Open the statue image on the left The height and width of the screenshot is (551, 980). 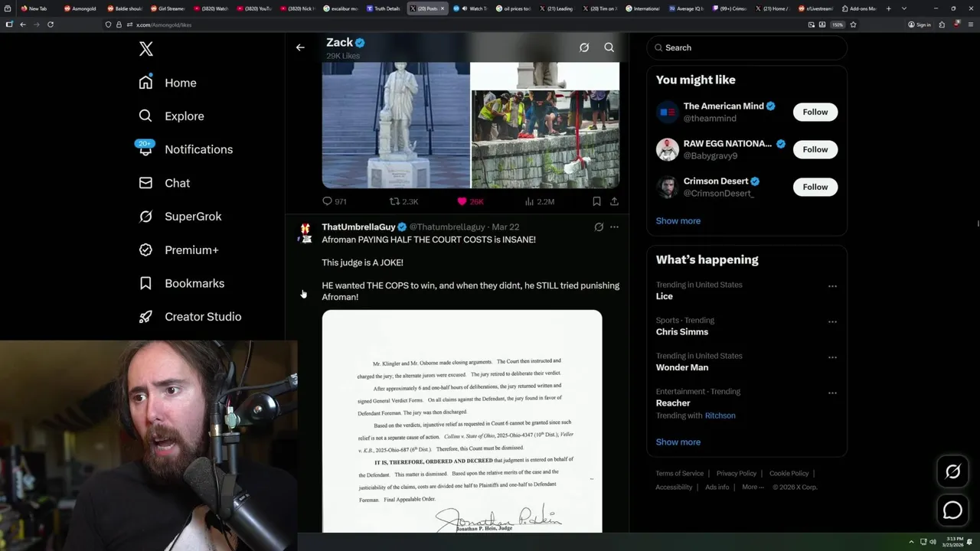point(396,125)
